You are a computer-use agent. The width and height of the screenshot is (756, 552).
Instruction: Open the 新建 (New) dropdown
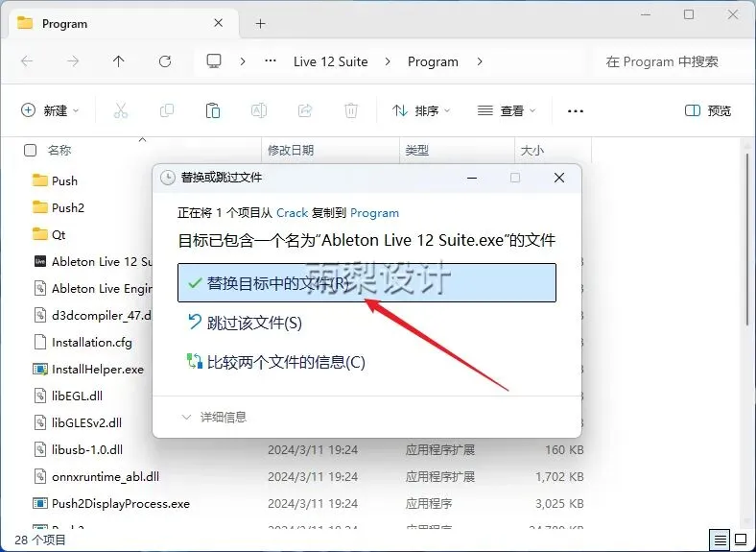50,110
